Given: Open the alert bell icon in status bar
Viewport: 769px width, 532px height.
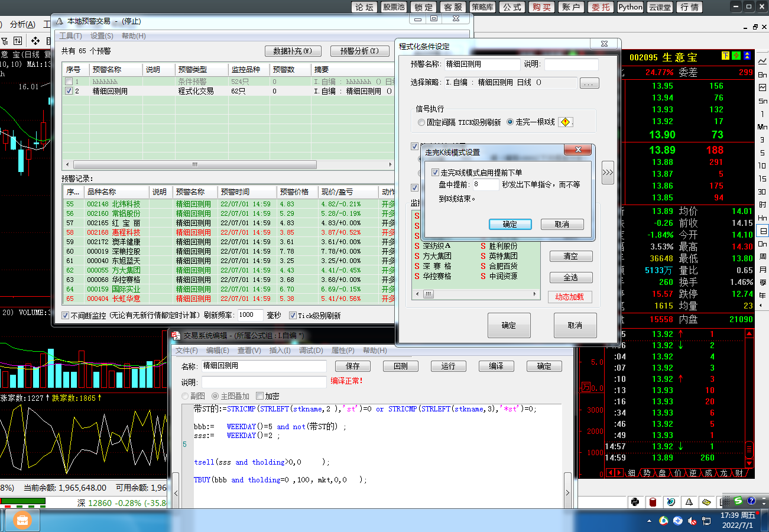Looking at the screenshot, I should (x=689, y=502).
